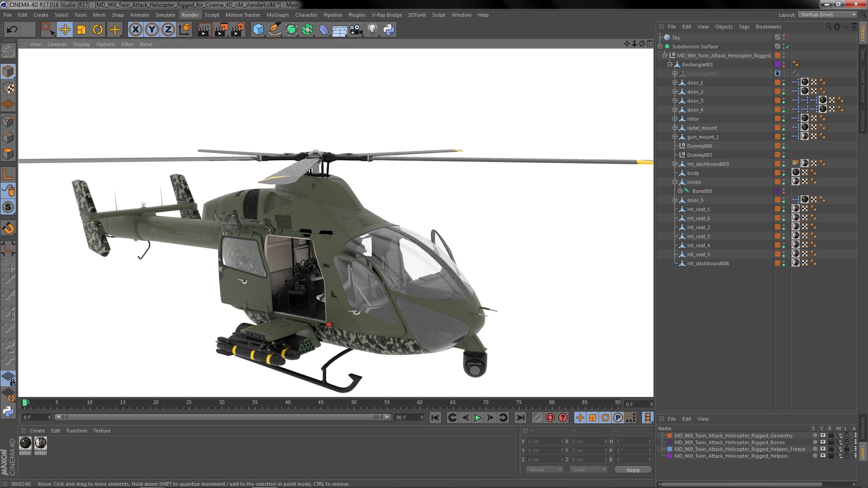Select the Rotate tool
Screen dimensions: 868x488
98,30
